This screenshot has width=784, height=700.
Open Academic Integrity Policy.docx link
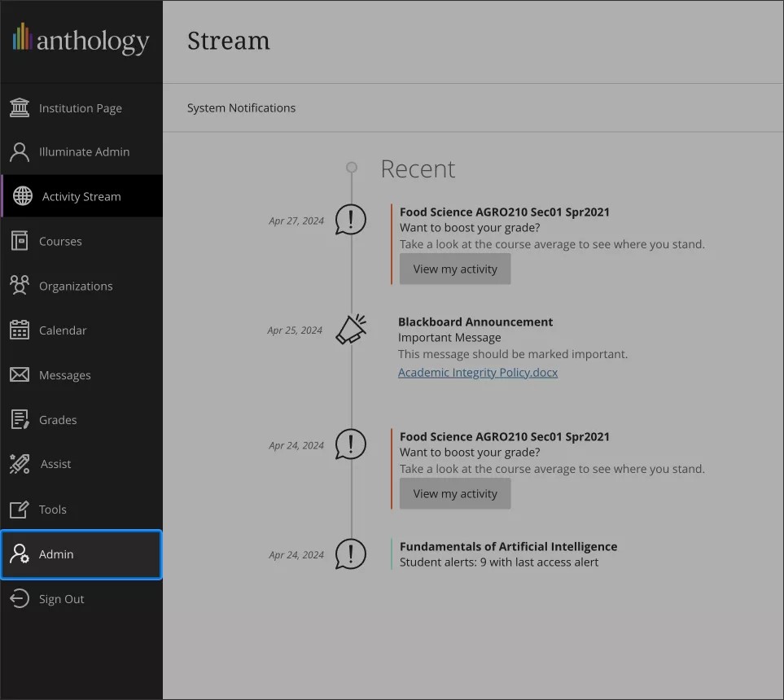click(x=477, y=372)
